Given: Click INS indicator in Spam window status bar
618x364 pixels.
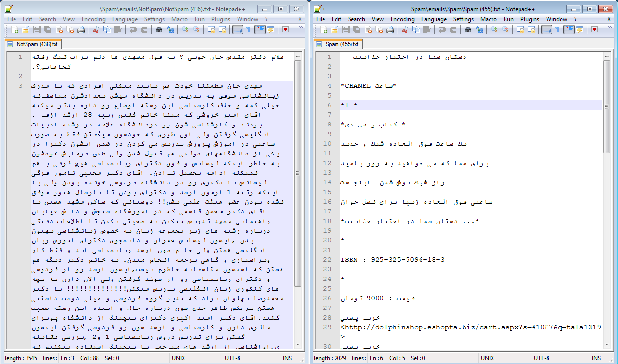Looking at the screenshot, I should [x=596, y=358].
